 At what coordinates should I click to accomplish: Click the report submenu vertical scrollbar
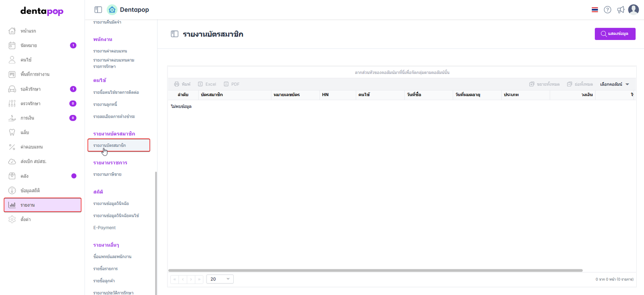click(156, 233)
